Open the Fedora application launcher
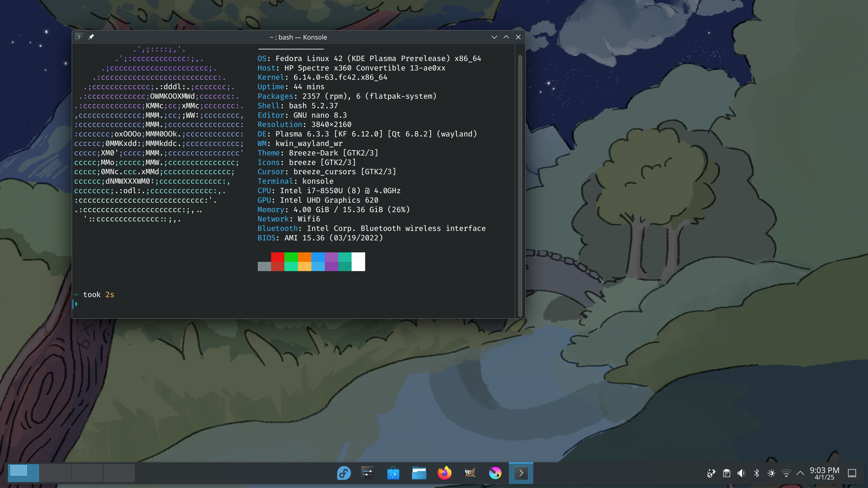Screen dimensions: 868x488 [x=344, y=473]
